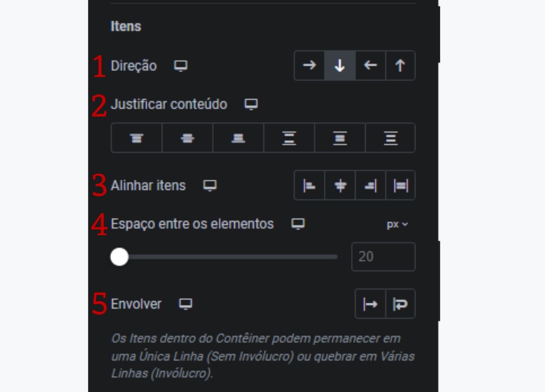Image resolution: width=545 pixels, height=392 pixels.
Task: Toggle responsive mode for Direção setting
Action: pos(181,66)
